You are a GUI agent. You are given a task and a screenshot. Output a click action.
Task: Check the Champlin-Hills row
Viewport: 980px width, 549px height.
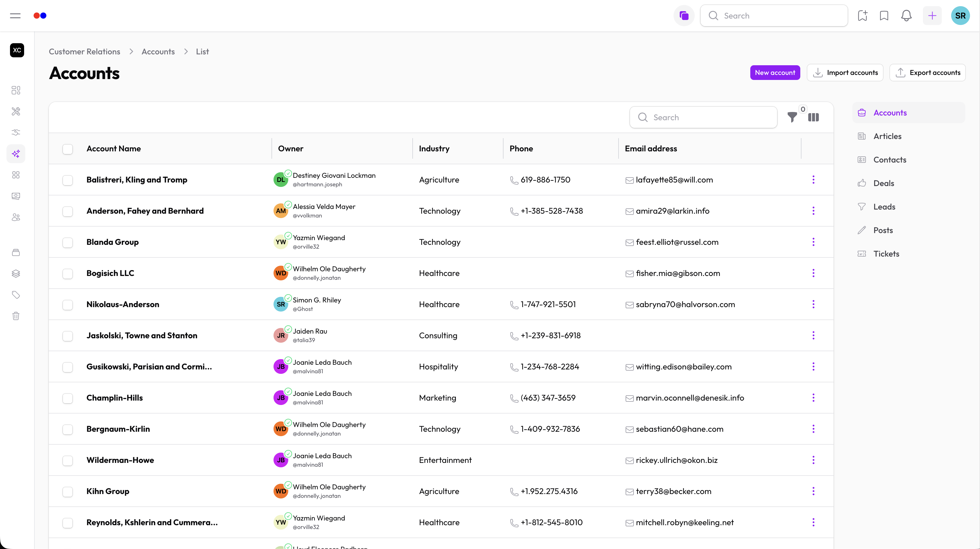(x=68, y=399)
